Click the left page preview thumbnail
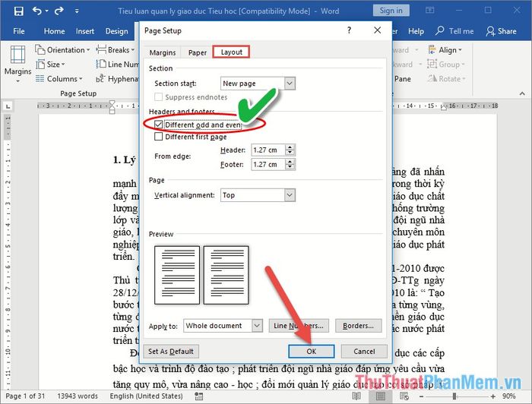Image resolution: width=532 pixels, height=404 pixels. (177, 275)
